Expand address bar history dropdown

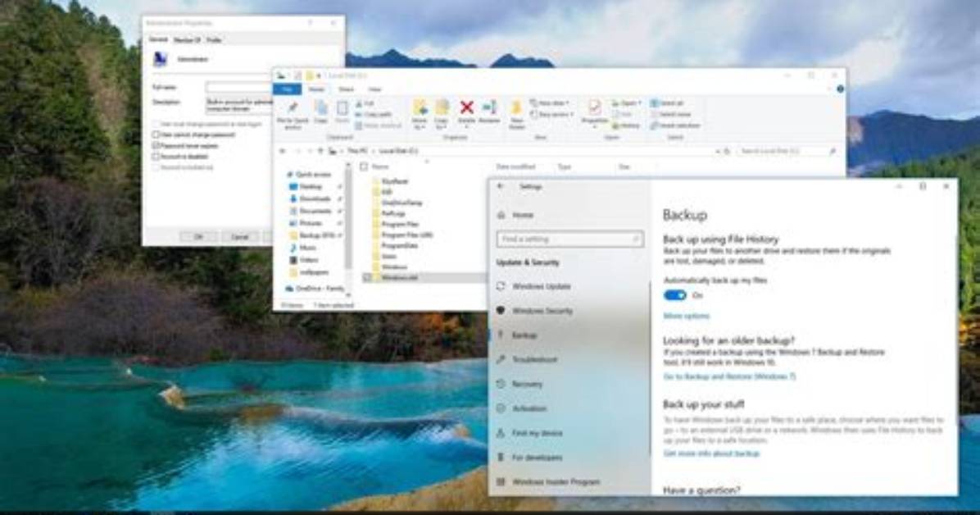tap(718, 151)
